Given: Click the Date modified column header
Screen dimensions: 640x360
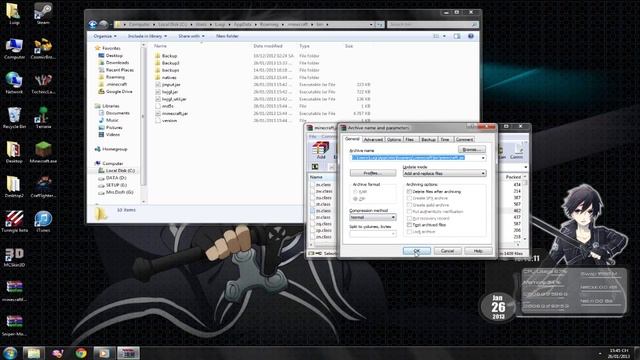Looking at the screenshot, I should pos(268,46).
